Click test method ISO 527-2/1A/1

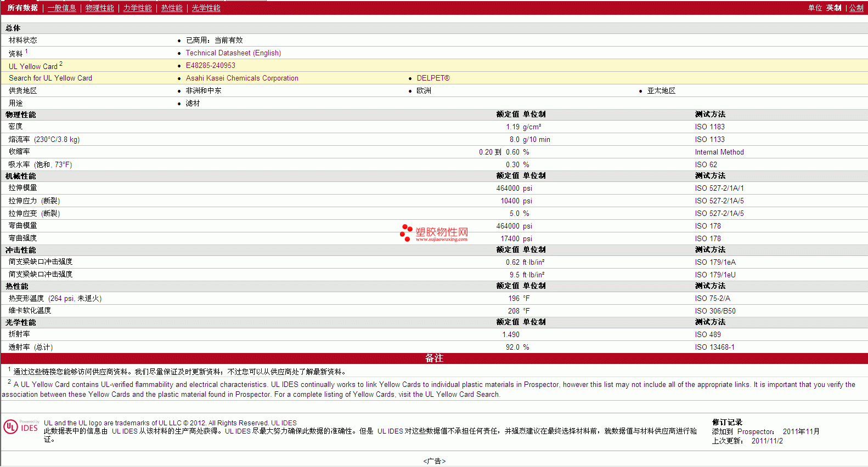click(x=719, y=188)
